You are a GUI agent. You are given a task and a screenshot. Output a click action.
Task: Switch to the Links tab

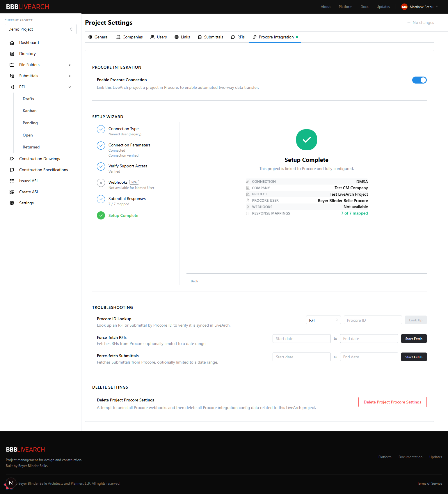tap(182, 37)
